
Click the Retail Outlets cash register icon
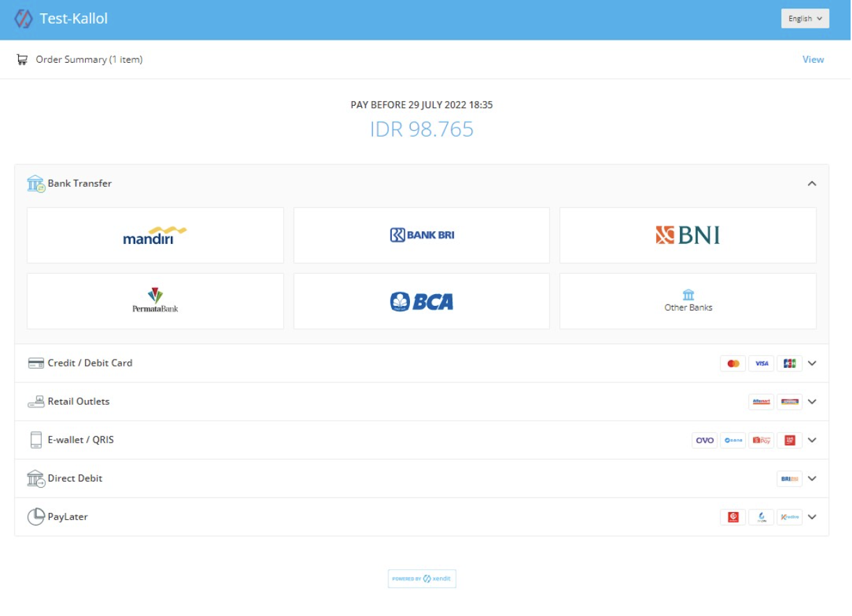[36, 401]
